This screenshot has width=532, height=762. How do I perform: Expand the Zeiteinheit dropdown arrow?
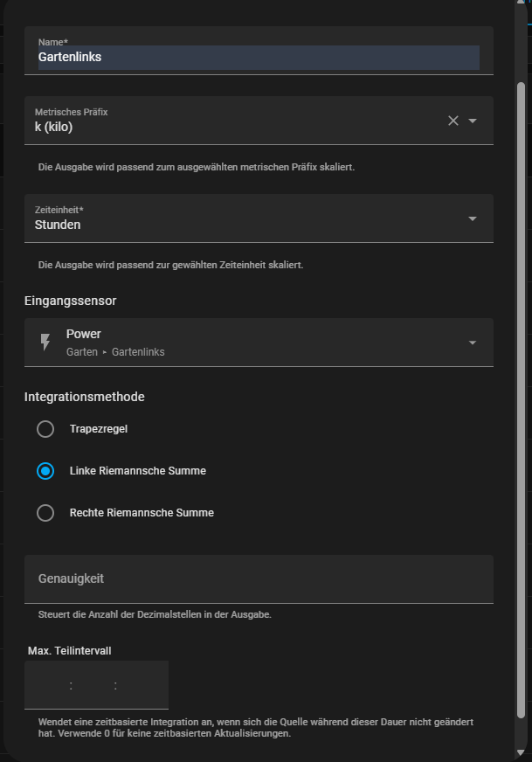point(473,218)
